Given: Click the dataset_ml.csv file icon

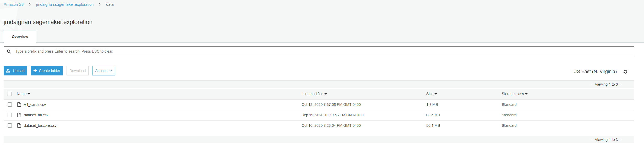Looking at the screenshot, I should 19,115.
